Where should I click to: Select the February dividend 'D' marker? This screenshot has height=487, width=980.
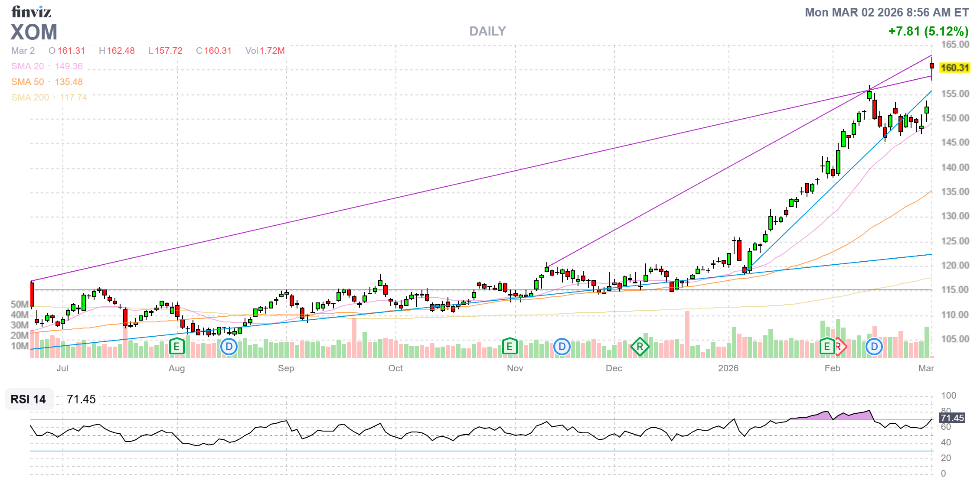(874, 347)
